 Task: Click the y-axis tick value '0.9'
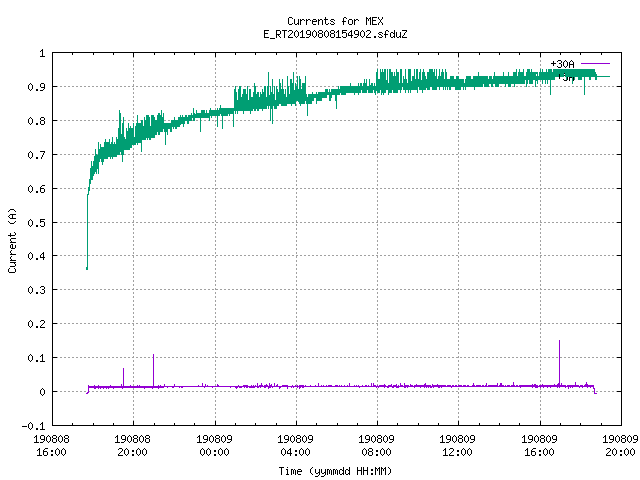click(36, 87)
